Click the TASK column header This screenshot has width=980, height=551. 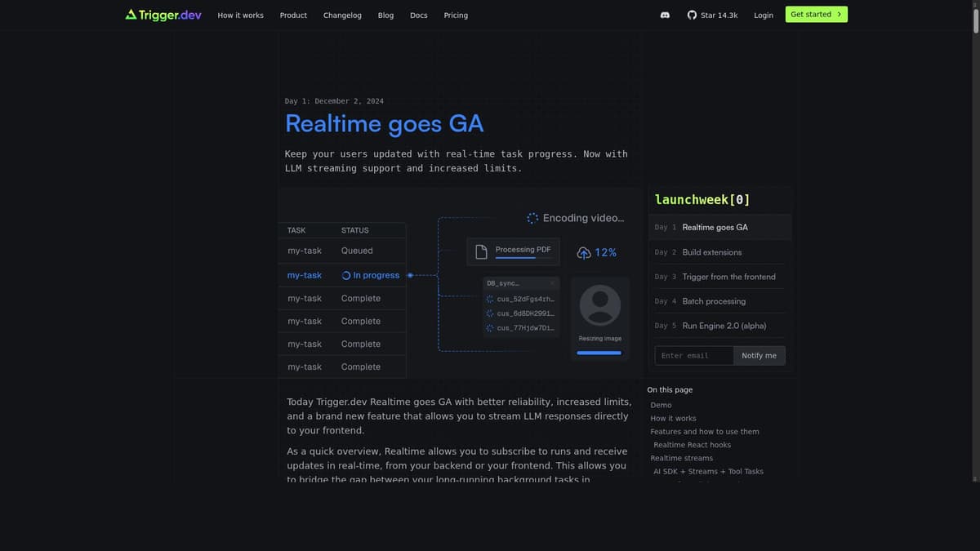(x=296, y=230)
